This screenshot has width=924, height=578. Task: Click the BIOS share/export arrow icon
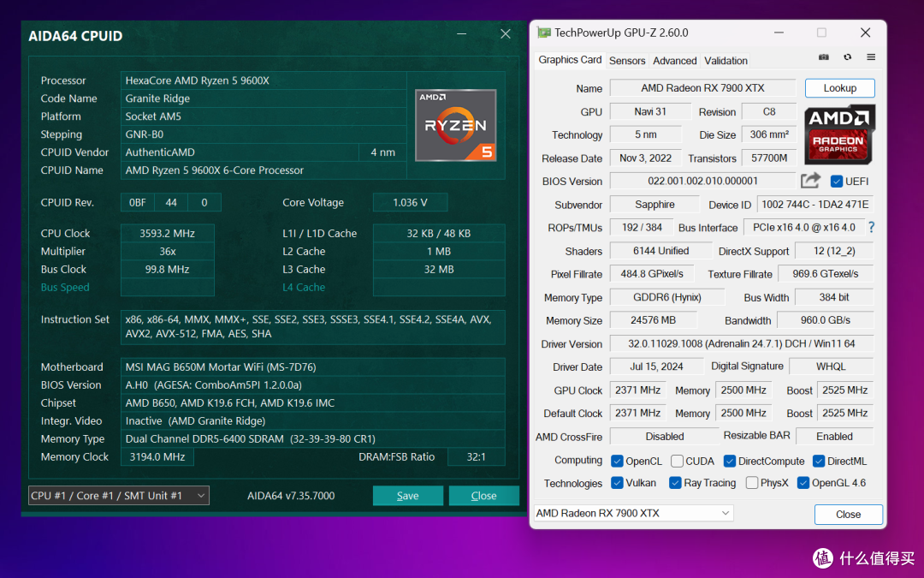[810, 181]
